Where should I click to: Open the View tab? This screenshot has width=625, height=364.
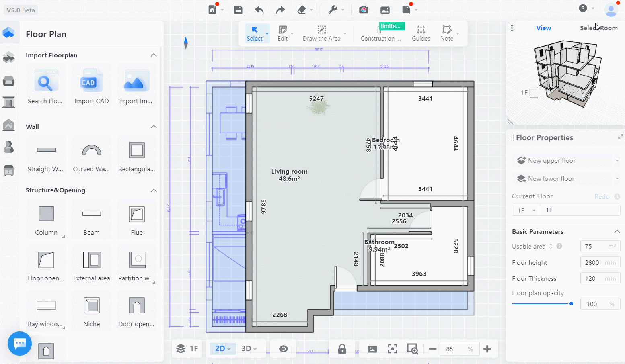point(543,28)
